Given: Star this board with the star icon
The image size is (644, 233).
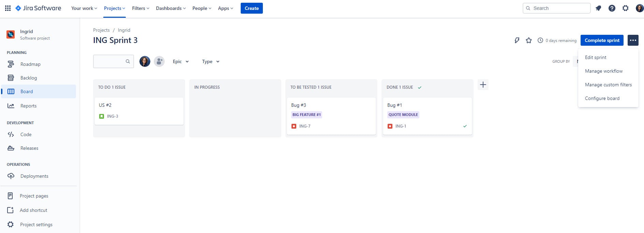Looking at the screenshot, I should pyautogui.click(x=529, y=40).
